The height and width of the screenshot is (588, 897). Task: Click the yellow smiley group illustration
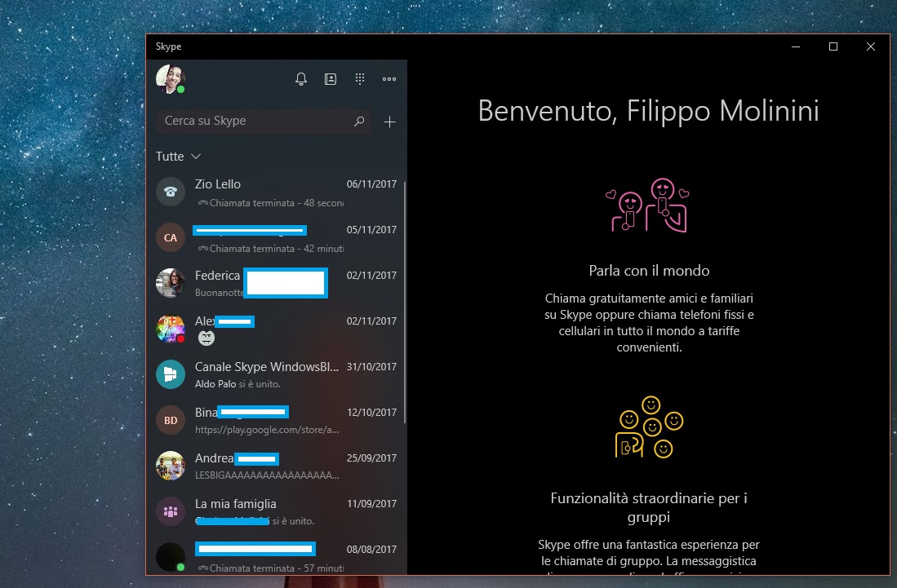click(650, 427)
